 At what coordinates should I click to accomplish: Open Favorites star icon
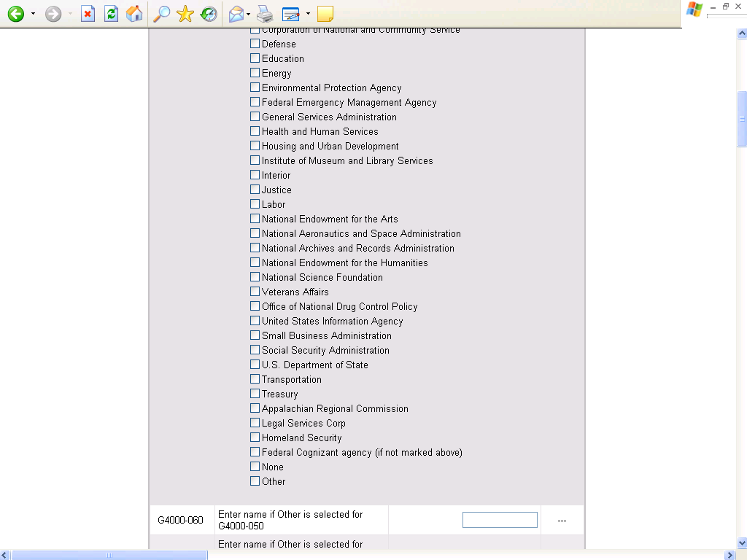185,14
